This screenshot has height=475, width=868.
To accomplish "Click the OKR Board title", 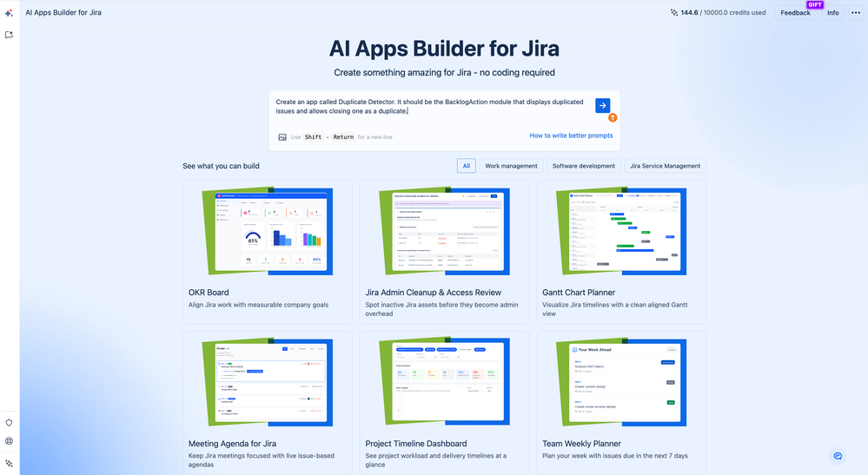I will click(209, 293).
